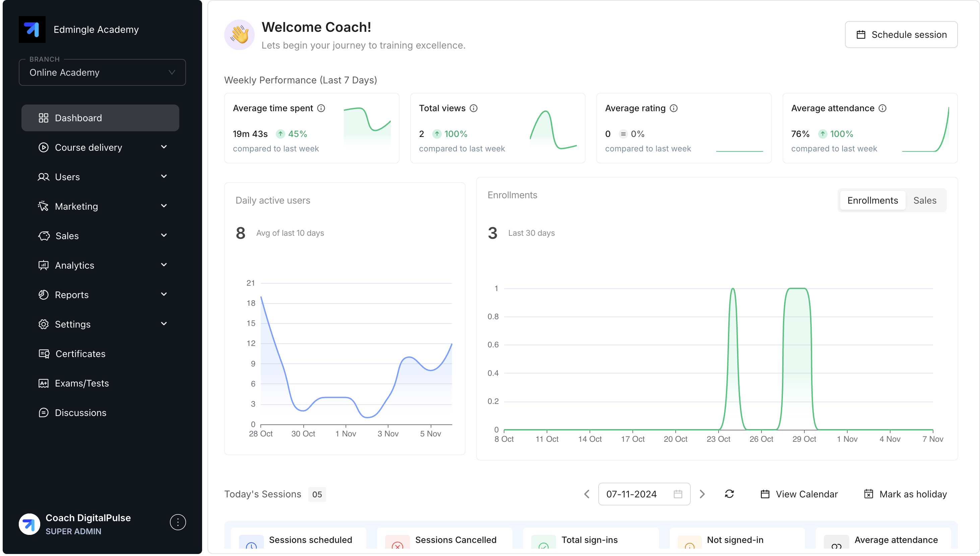Click the View Calendar link
The width and height of the screenshot is (980, 556).
[x=799, y=494]
